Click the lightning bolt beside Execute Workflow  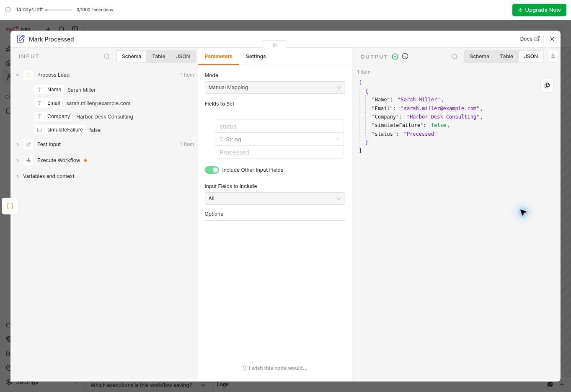tap(85, 160)
